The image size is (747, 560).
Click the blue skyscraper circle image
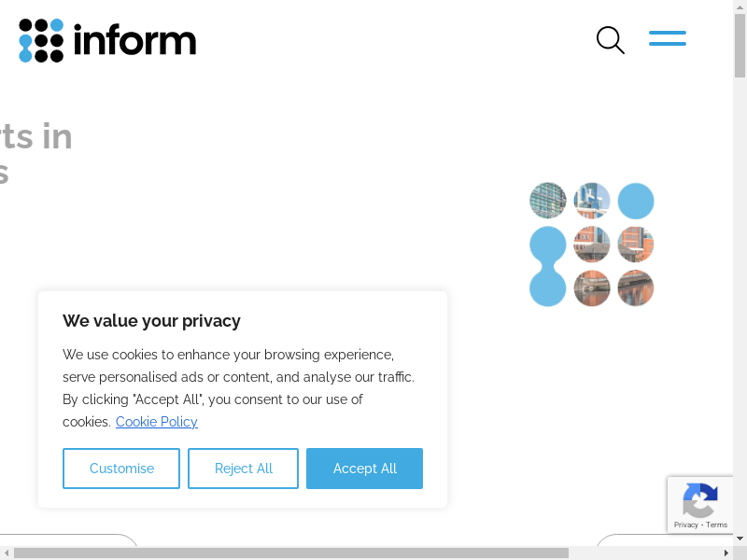point(592,201)
